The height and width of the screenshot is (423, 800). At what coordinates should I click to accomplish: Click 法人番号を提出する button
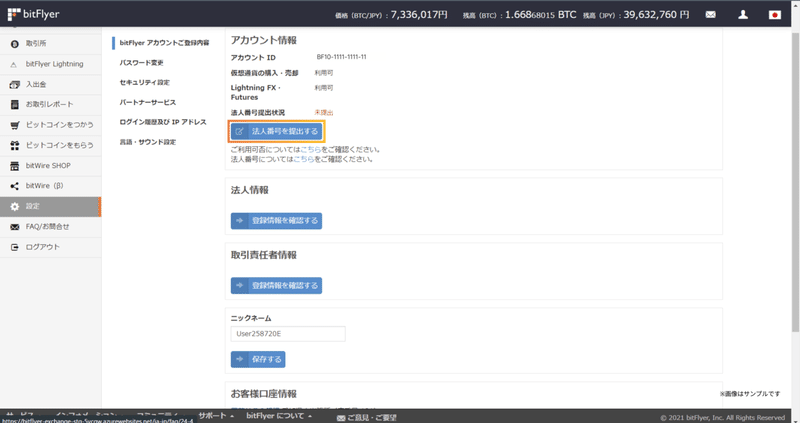coord(276,132)
